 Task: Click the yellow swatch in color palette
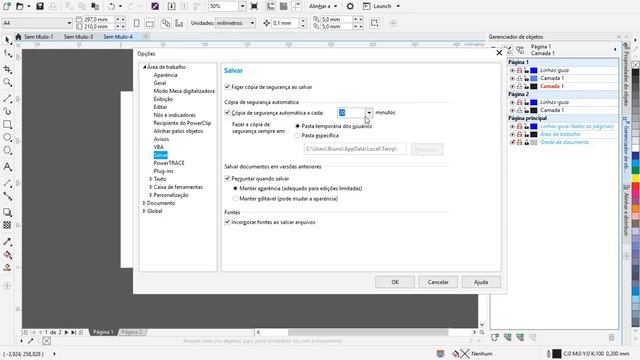coord(636,178)
